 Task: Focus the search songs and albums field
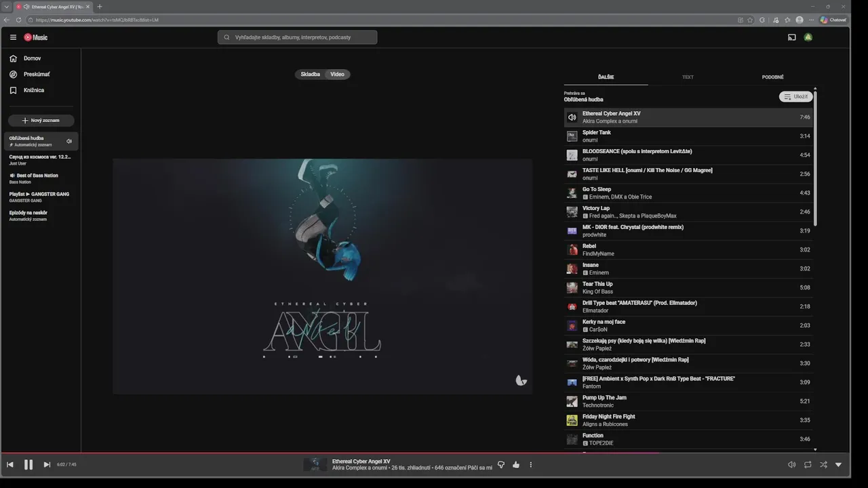297,37
